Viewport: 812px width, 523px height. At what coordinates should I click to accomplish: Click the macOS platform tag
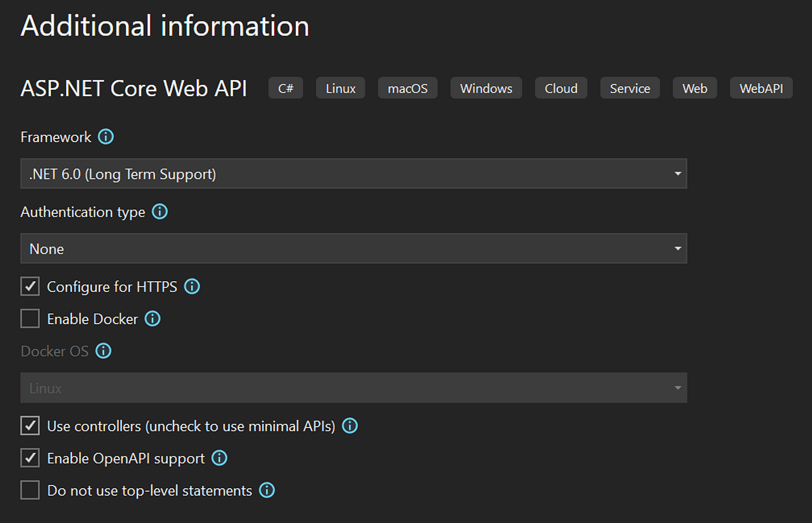tap(407, 88)
